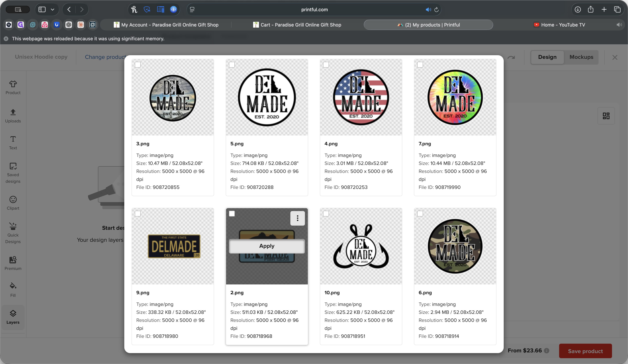628x364 pixels.
Task: Switch to Home - YouTube TV tab
Action: [559, 25]
